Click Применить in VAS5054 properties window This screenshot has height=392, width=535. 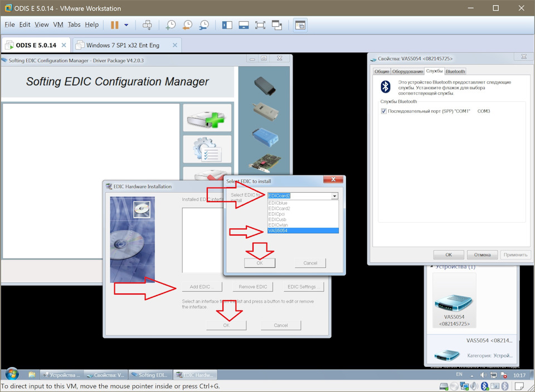tap(515, 254)
